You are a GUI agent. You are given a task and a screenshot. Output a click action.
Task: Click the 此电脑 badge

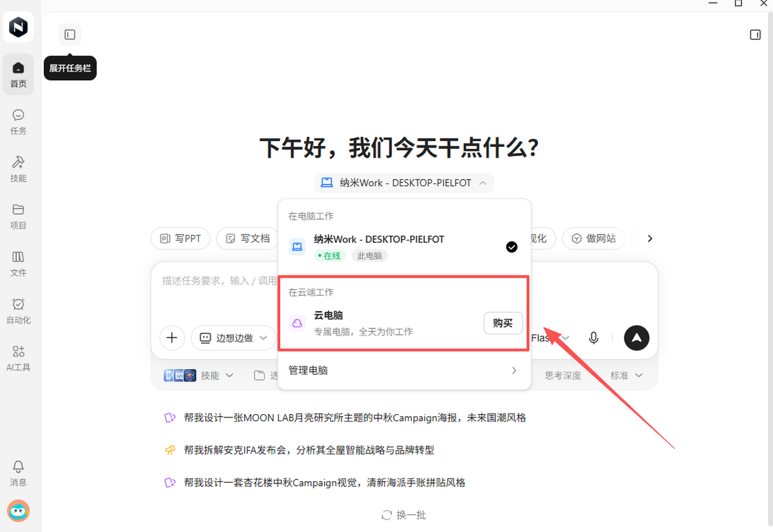369,256
